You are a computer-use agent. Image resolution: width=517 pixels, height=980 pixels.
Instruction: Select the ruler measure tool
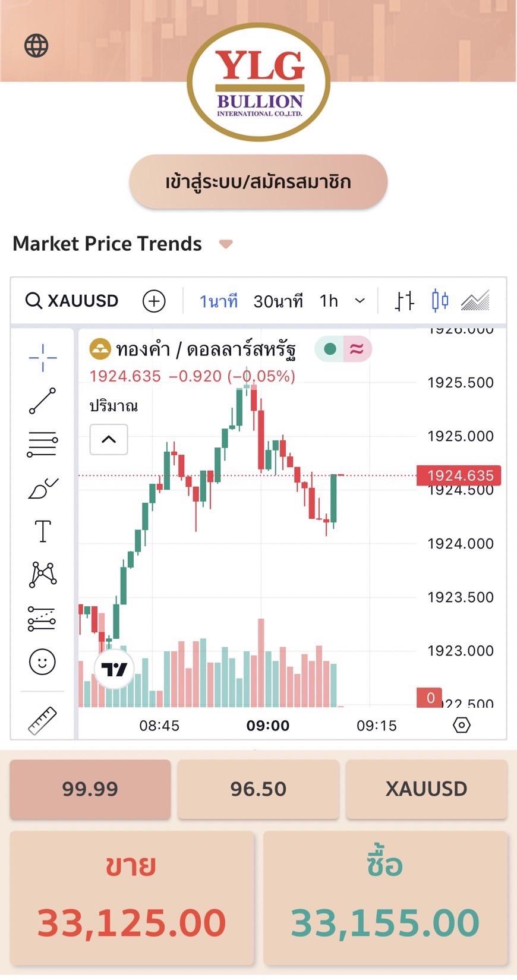click(42, 720)
